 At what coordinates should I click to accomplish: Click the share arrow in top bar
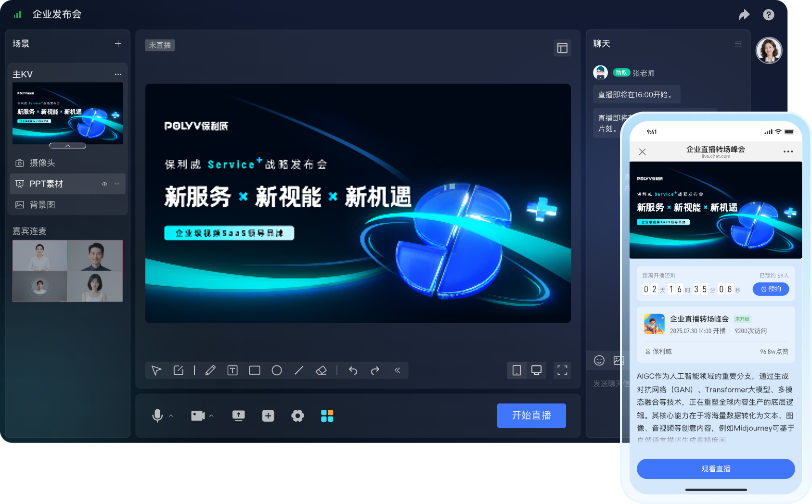point(744,15)
